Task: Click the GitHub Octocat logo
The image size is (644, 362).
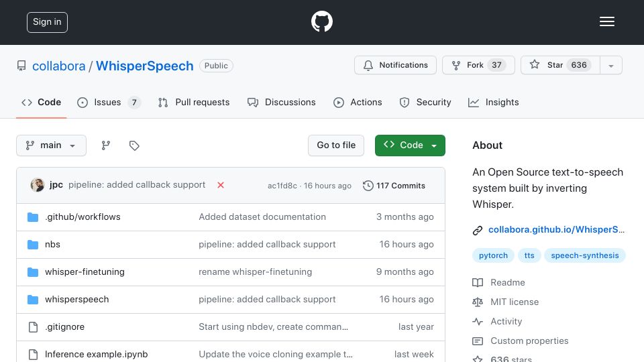Action: coord(321,21)
